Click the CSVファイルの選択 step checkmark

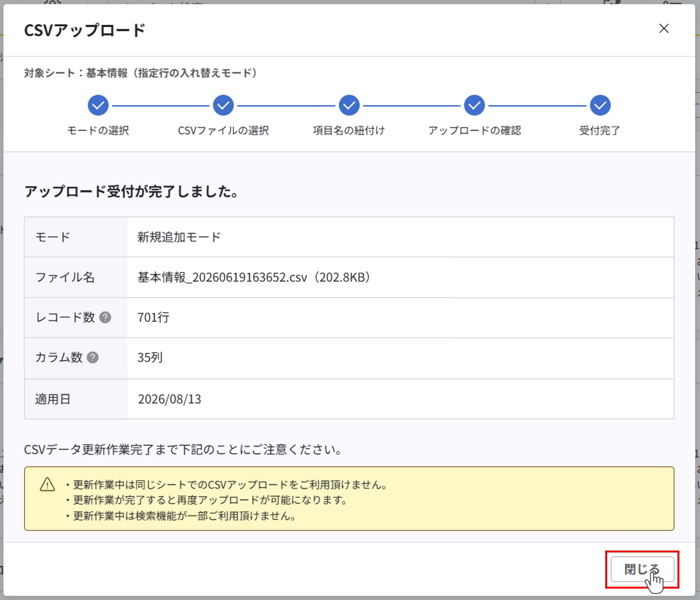point(223,105)
